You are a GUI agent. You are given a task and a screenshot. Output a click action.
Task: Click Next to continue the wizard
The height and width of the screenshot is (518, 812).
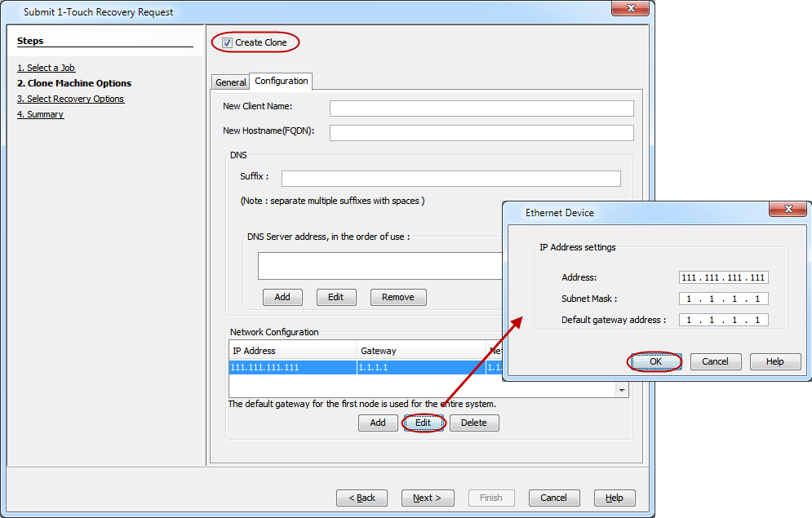(428, 498)
